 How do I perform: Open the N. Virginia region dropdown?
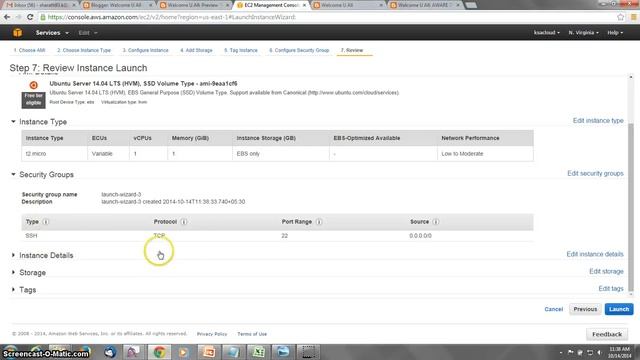click(x=583, y=33)
